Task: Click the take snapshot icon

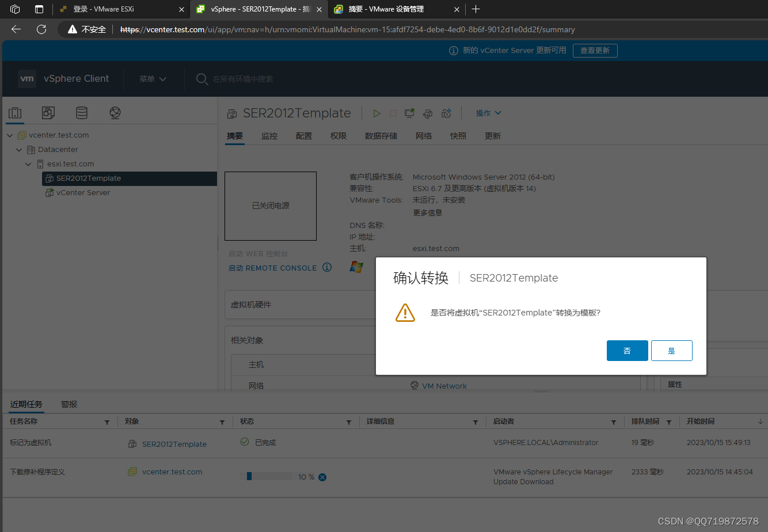Action: (x=446, y=113)
